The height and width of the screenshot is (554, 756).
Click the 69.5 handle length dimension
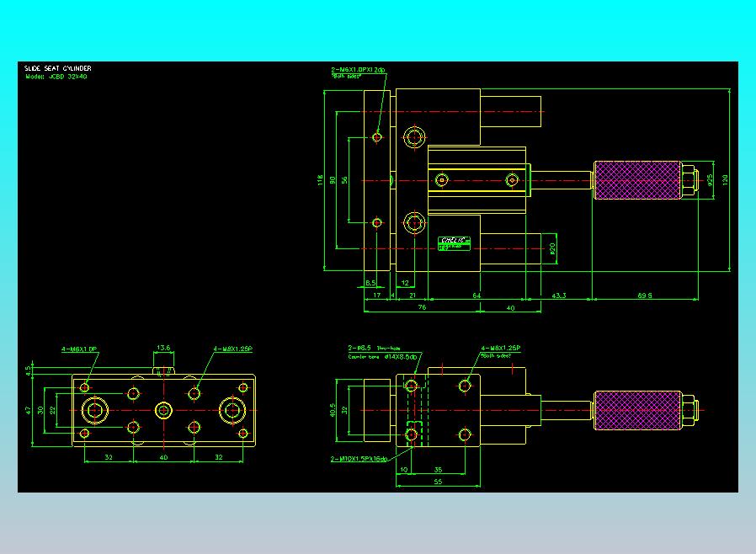point(645,296)
